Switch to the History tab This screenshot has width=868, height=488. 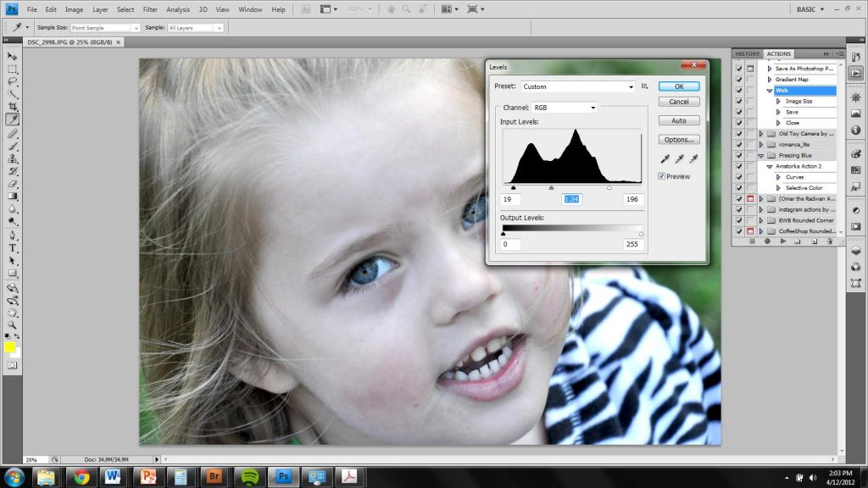(x=748, y=54)
